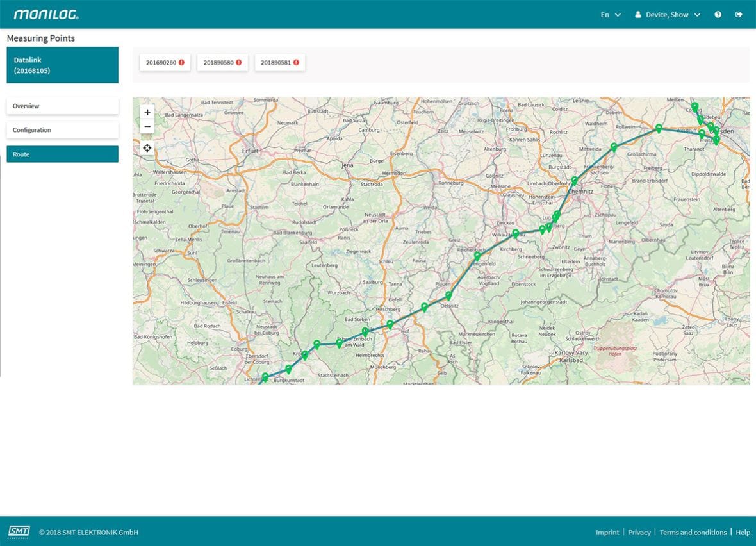Select the Route menu item
This screenshot has height=546, width=756.
(x=62, y=154)
